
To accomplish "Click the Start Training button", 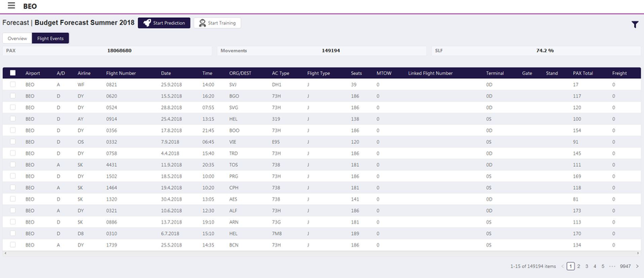I will tap(218, 23).
